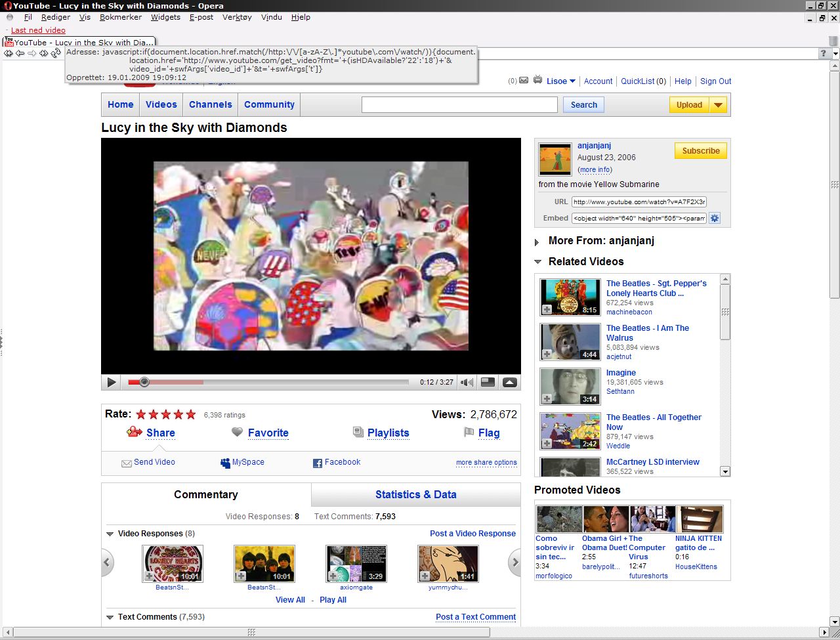
Task: Switch to Statistics & Data tab
Action: coord(416,495)
